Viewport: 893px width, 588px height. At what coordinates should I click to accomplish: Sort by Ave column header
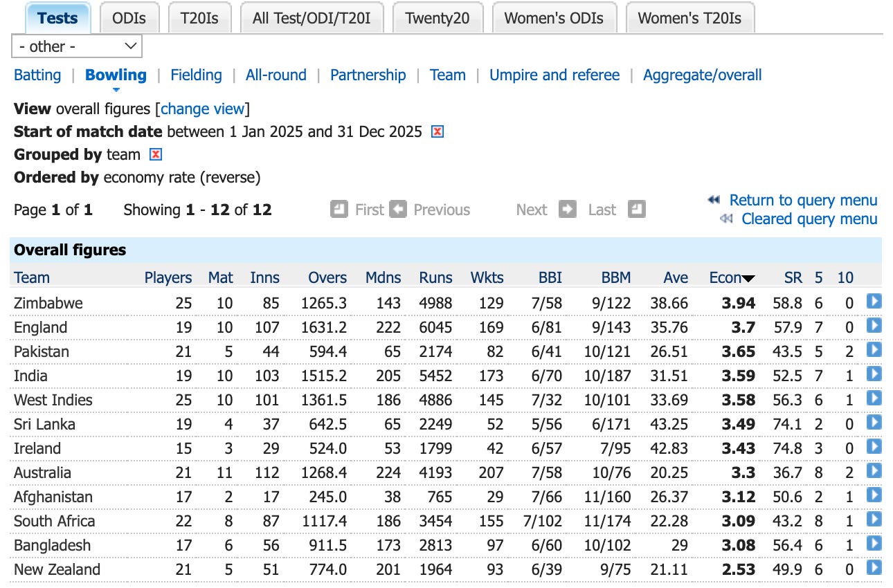(676, 278)
